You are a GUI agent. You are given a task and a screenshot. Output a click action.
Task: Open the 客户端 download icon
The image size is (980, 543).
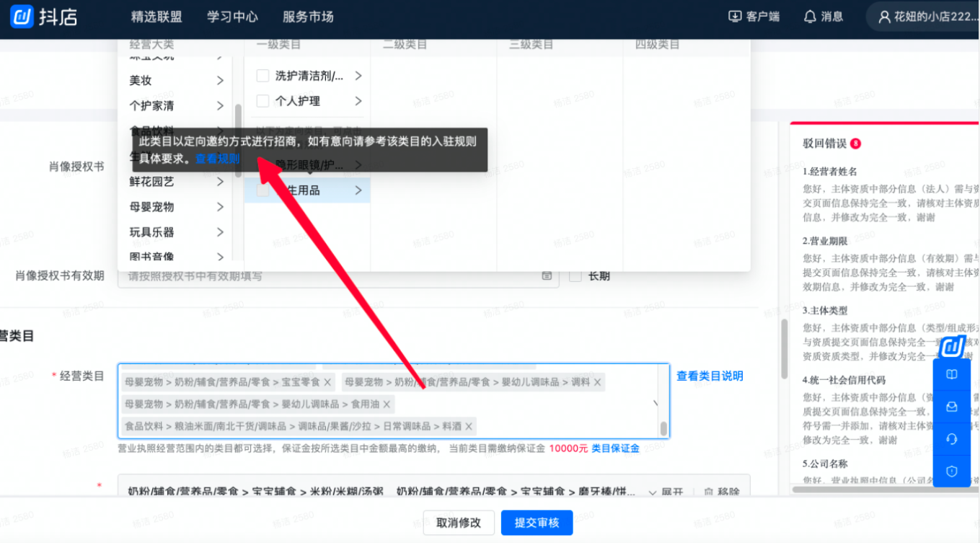735,17
